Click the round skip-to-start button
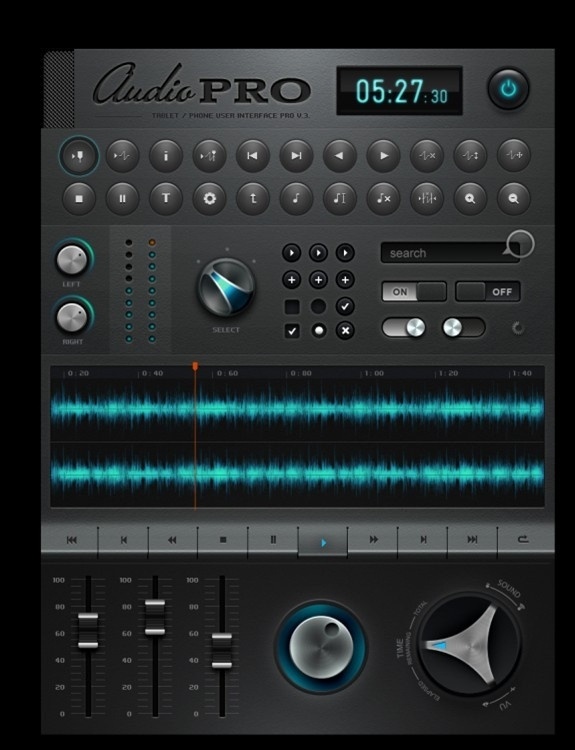575x750 pixels. point(253,156)
